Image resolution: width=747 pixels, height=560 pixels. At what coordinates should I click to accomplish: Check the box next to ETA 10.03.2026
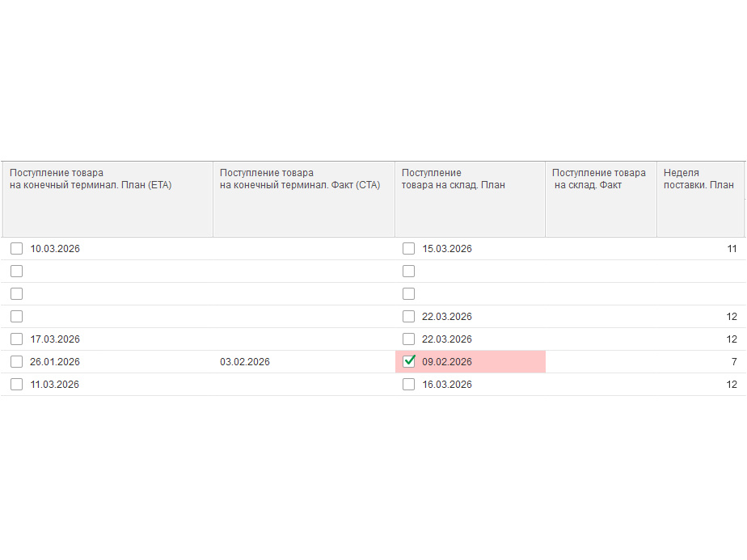[17, 249]
